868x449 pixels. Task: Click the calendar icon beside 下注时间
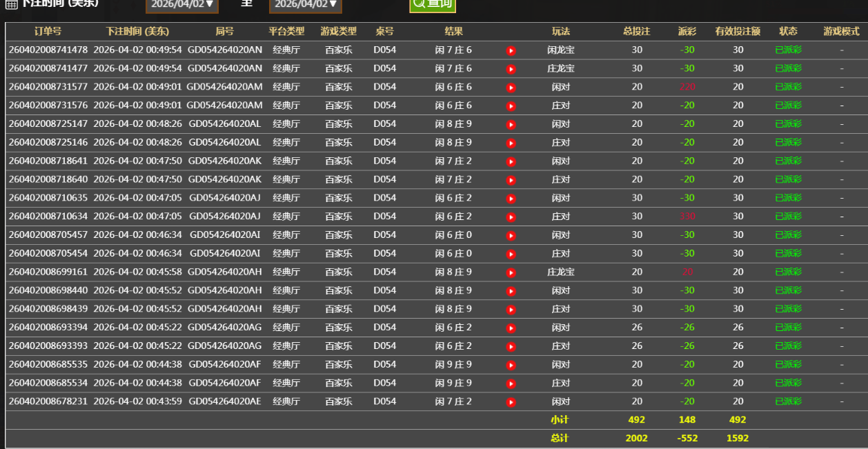[x=12, y=4]
